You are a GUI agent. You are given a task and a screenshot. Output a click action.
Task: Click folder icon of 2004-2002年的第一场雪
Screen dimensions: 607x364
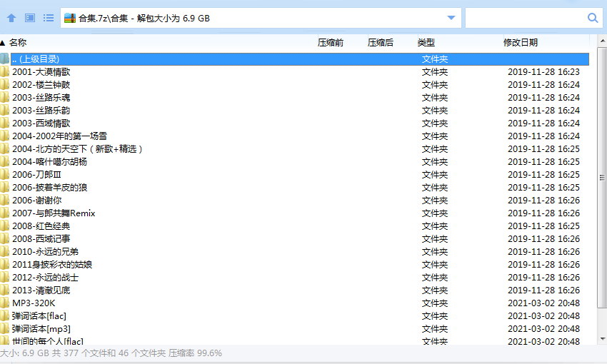tap(4, 136)
